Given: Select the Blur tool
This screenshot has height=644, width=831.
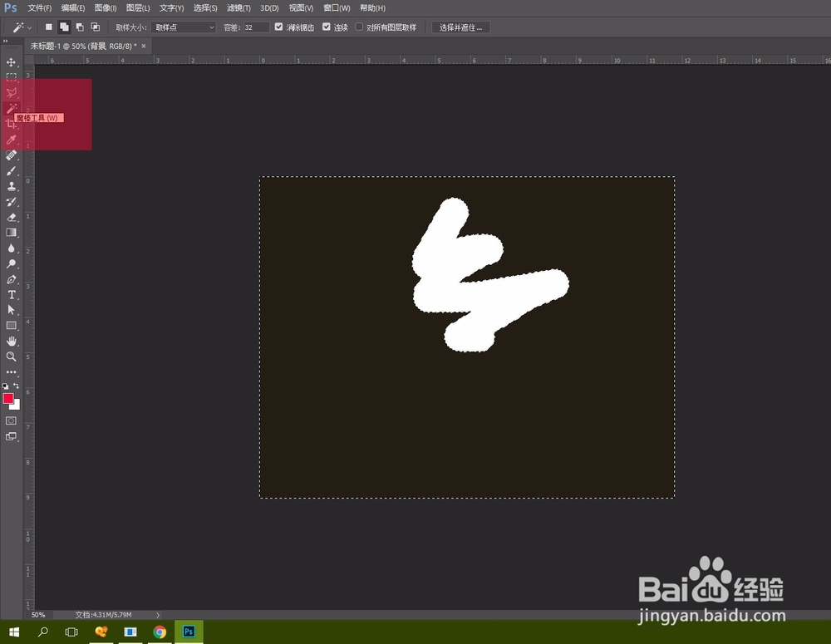Looking at the screenshot, I should point(11,248).
